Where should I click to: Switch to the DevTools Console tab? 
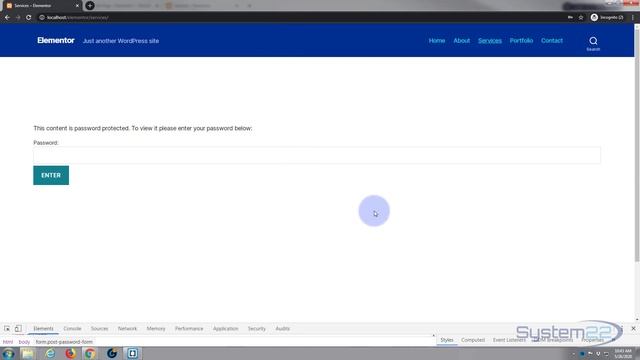tap(72, 329)
